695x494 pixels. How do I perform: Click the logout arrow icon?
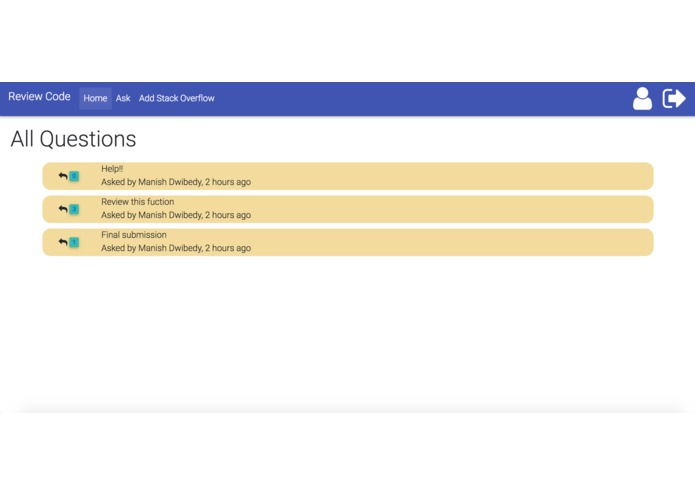point(674,98)
